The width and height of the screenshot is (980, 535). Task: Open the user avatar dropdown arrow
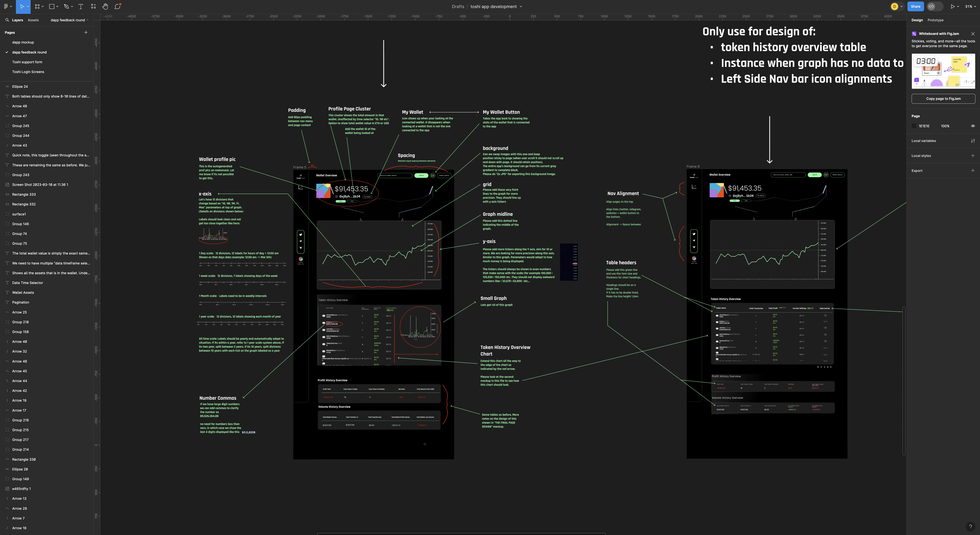tap(901, 7)
